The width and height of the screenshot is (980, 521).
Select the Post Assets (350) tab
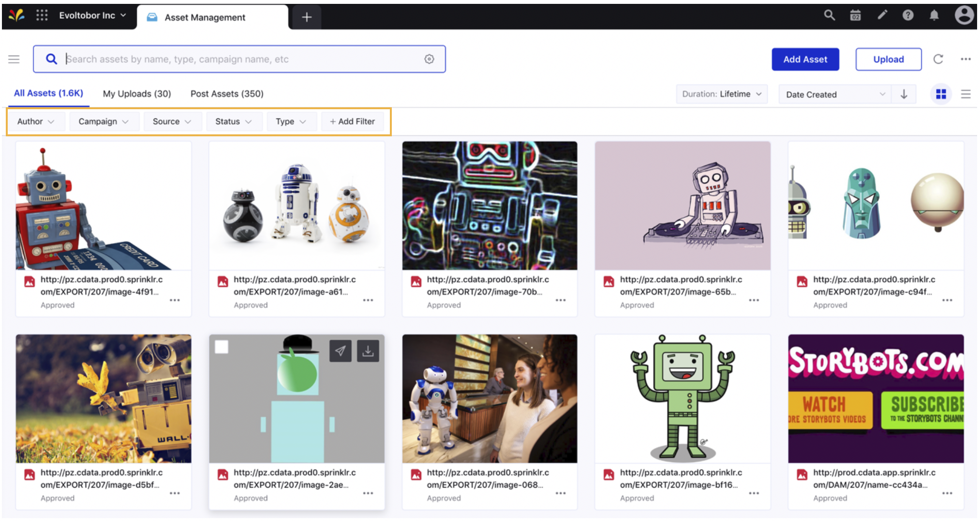pyautogui.click(x=227, y=94)
